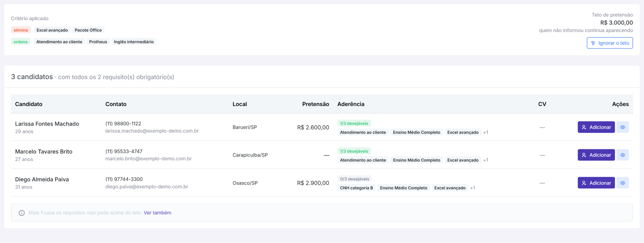This screenshot has height=243, width=644.
Task: Click the 'Excel avançado' criterion tag at top
Action: pos(52,30)
